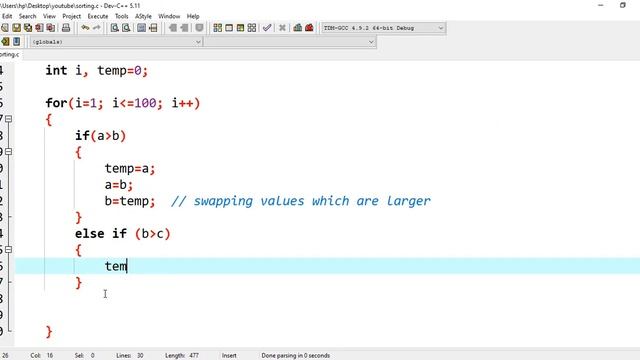640x360 pixels.
Task: Click the 'swapping values which are larger' comment
Action: pos(312,201)
